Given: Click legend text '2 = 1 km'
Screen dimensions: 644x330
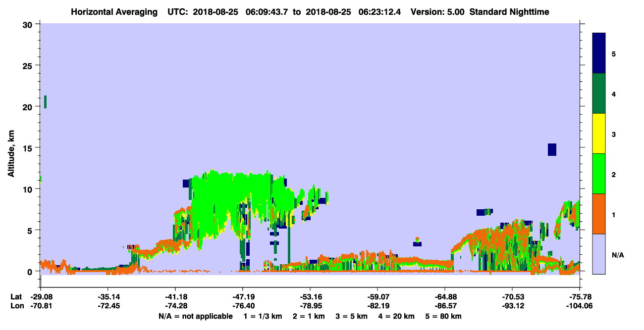Looking at the screenshot, I should 309,316.
